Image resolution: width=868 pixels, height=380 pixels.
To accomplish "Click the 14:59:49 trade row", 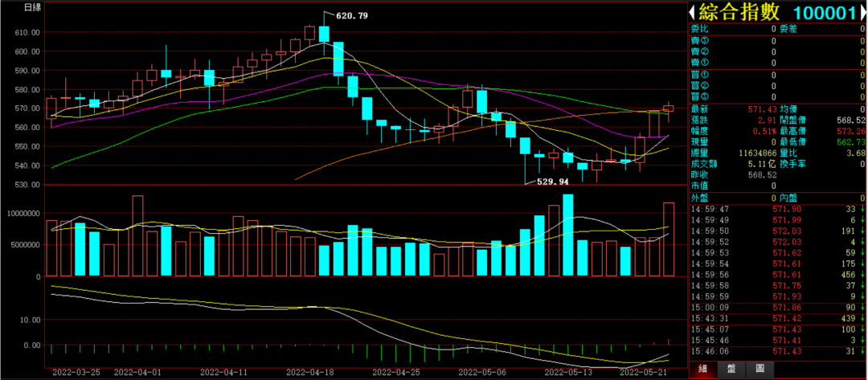I will [x=777, y=219].
